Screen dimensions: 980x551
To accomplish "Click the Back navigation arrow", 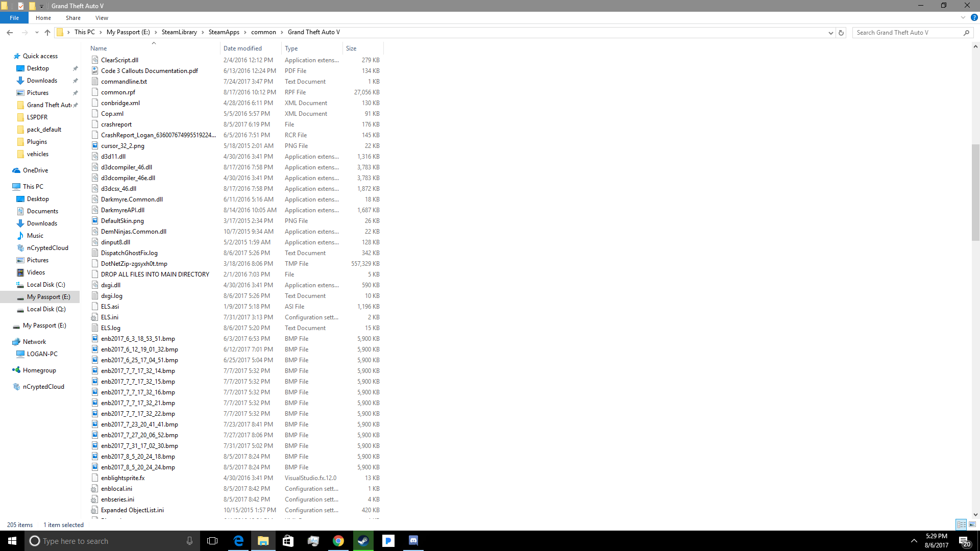I will (10, 32).
